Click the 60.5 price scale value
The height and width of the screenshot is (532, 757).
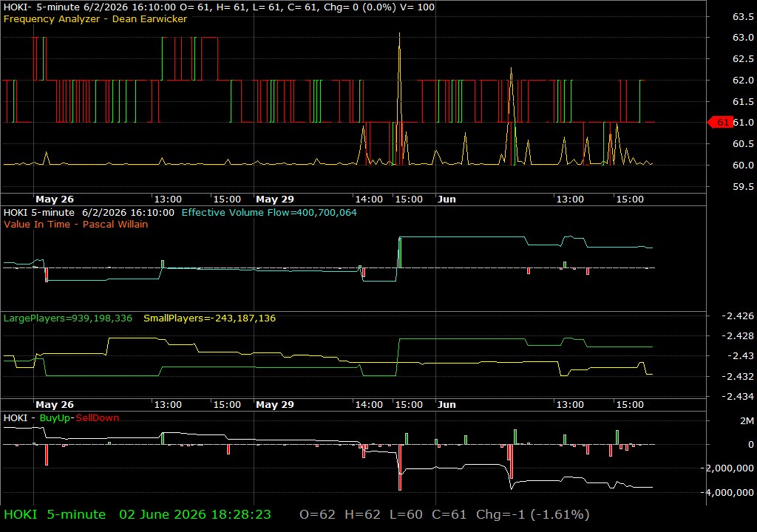pos(743,143)
